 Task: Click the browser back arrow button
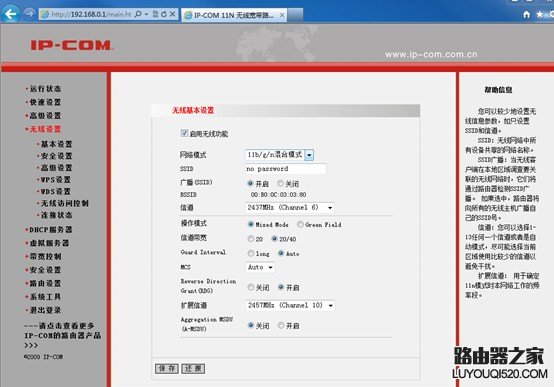(x=10, y=14)
